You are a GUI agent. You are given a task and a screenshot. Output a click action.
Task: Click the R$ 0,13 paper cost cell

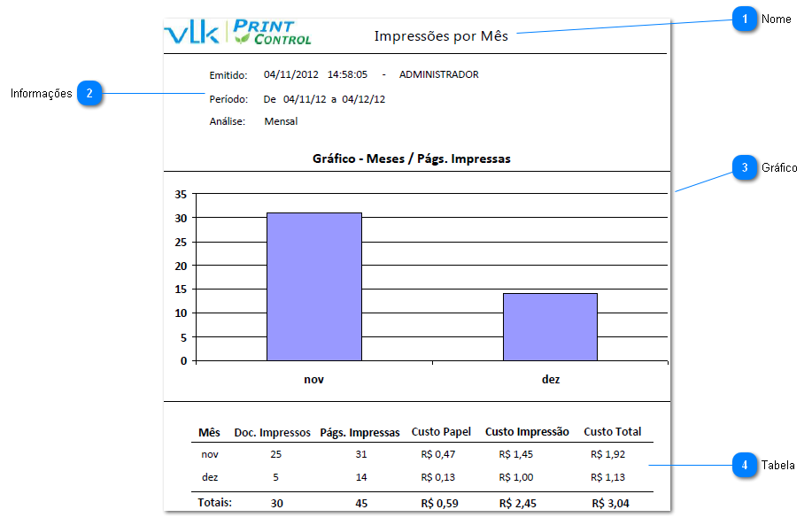tap(438, 477)
